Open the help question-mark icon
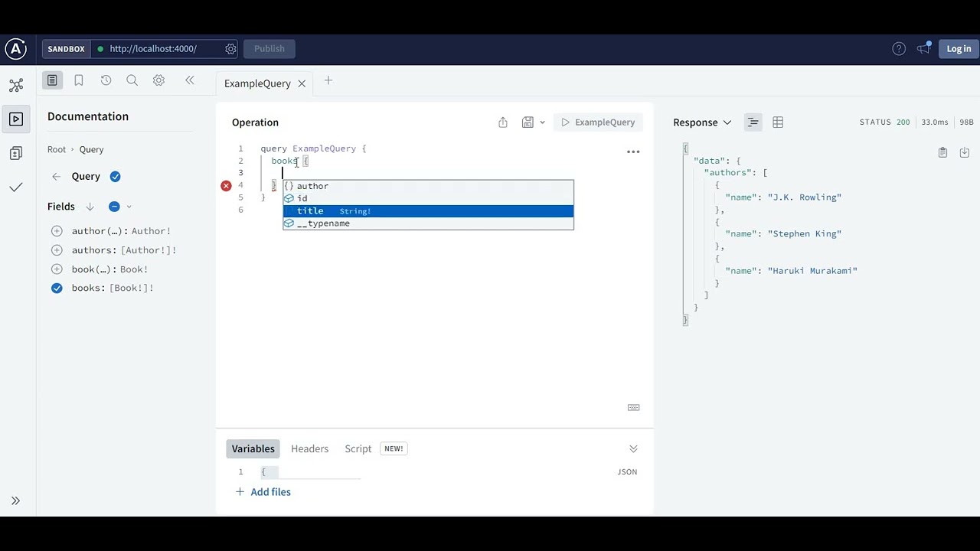The width and height of the screenshot is (980, 551). click(899, 49)
